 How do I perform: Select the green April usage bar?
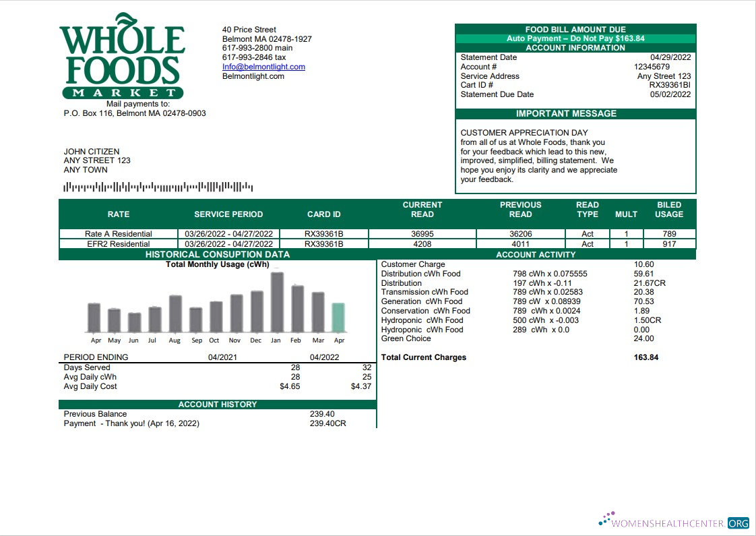tap(339, 317)
